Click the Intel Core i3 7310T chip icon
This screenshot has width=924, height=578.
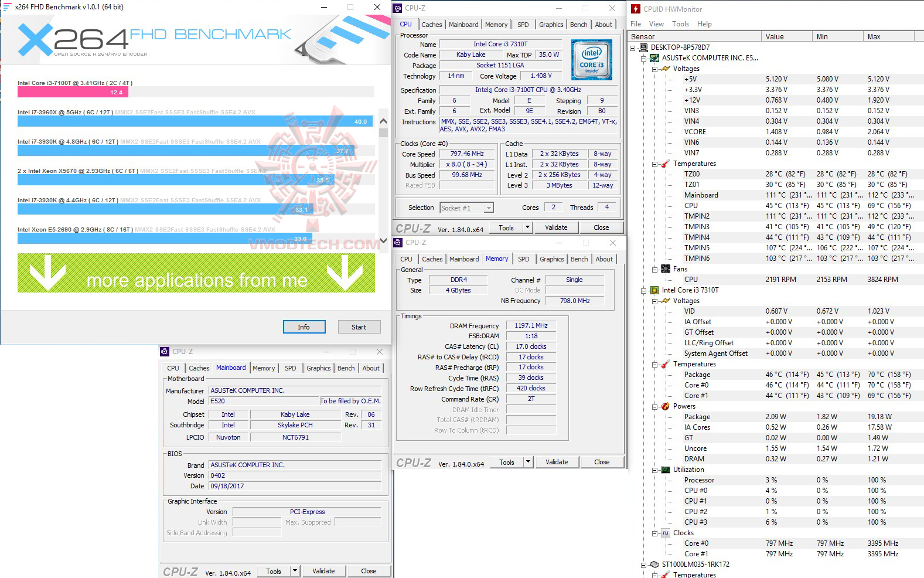[654, 290]
